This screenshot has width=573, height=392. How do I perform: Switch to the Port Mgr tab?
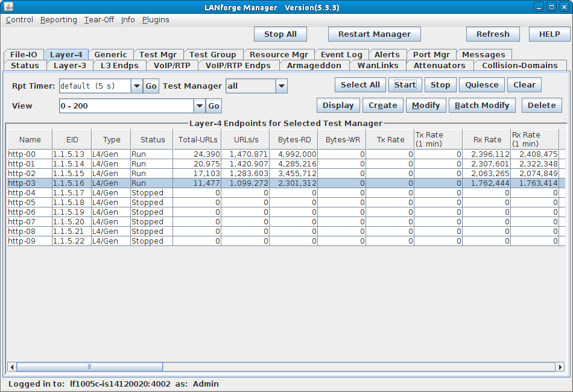[x=431, y=54]
